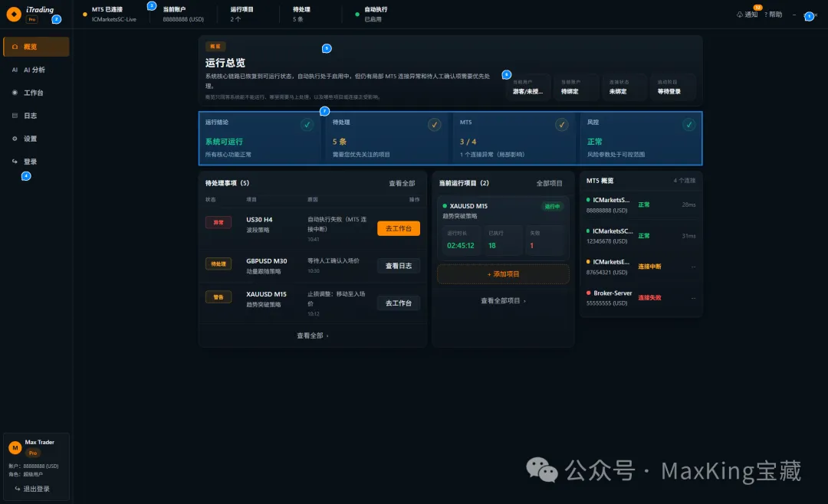The height and width of the screenshot is (504, 828).
Task: Click orange 去工作台 button for US30 H4
Action: (398, 228)
